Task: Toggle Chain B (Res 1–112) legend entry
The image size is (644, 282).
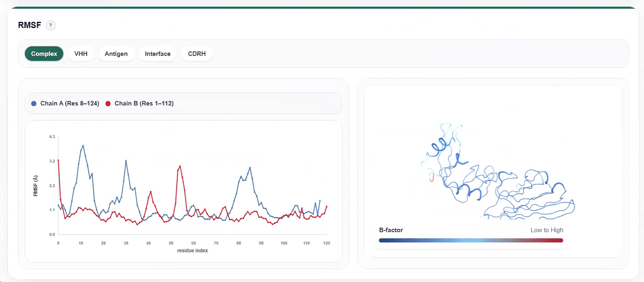Action: pyautogui.click(x=139, y=103)
